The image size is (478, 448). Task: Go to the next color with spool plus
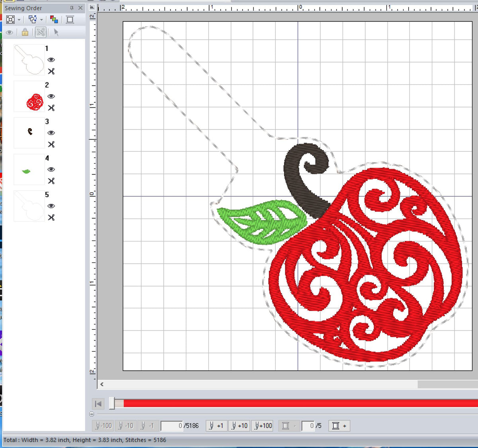click(339, 426)
